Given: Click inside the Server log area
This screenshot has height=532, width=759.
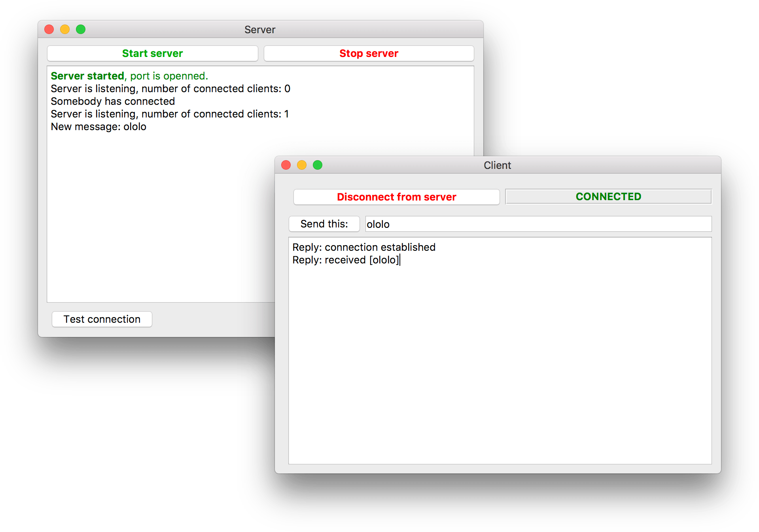Looking at the screenshot, I should 158,198.
